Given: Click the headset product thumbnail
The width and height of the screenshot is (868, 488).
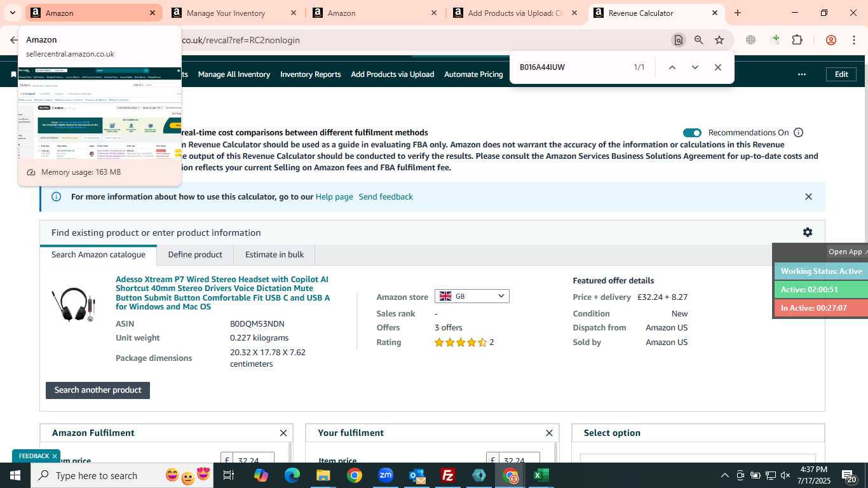Looking at the screenshot, I should point(74,305).
